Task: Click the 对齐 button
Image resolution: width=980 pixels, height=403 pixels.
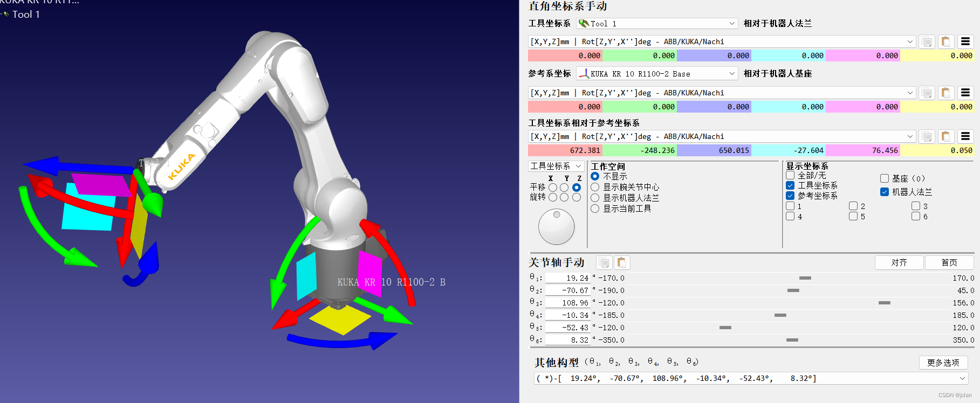Action: (x=899, y=262)
